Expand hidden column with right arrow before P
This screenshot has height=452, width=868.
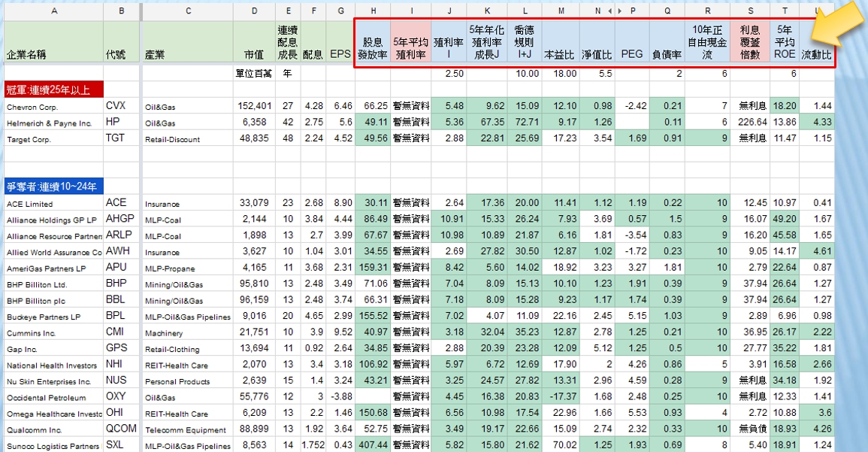[619, 11]
